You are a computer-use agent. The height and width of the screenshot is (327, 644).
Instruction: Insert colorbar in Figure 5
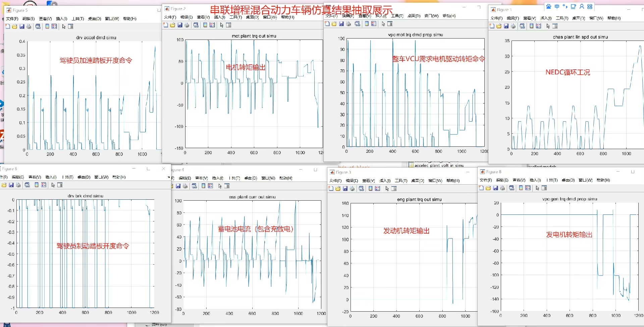tap(47, 26)
